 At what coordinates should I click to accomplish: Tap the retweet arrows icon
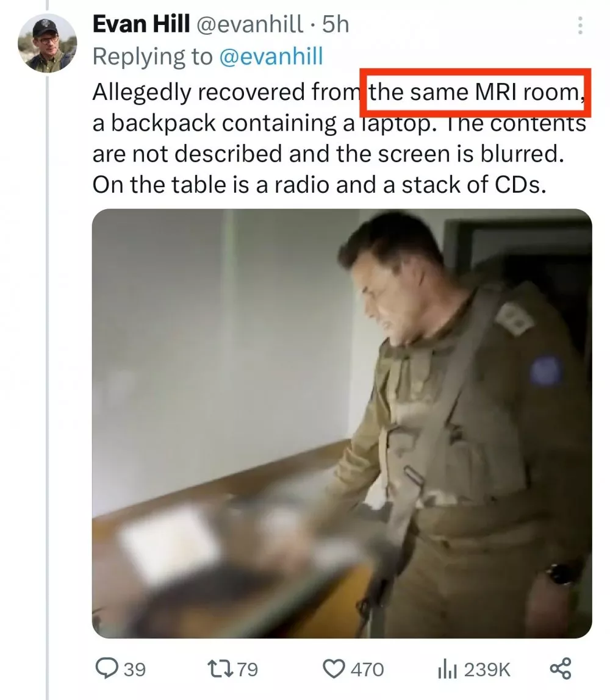217,669
